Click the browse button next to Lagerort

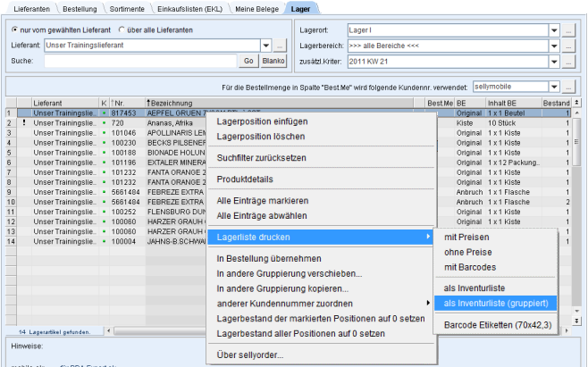[568, 29]
